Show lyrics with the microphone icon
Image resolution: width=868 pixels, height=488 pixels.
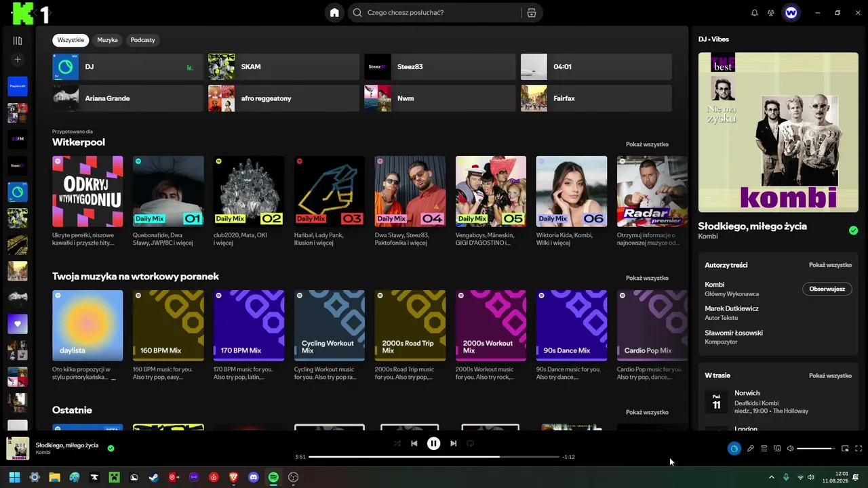click(751, 448)
